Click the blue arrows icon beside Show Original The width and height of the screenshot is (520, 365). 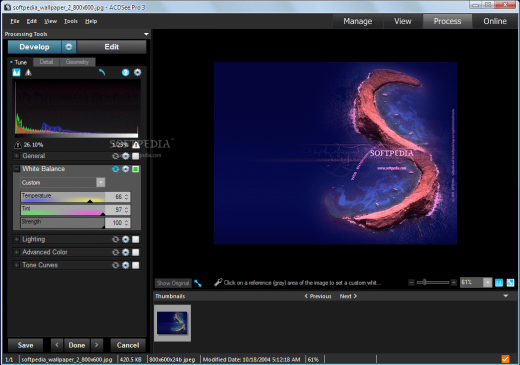198,283
